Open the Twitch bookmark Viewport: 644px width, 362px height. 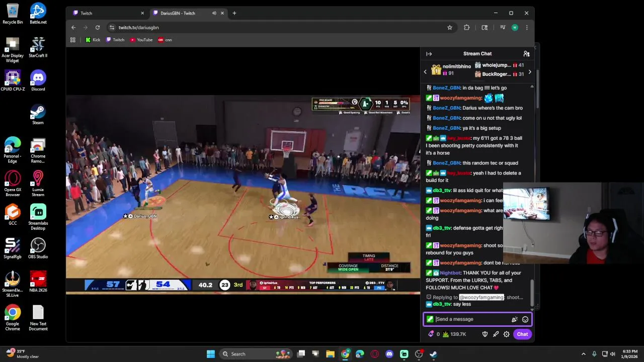[115, 40]
